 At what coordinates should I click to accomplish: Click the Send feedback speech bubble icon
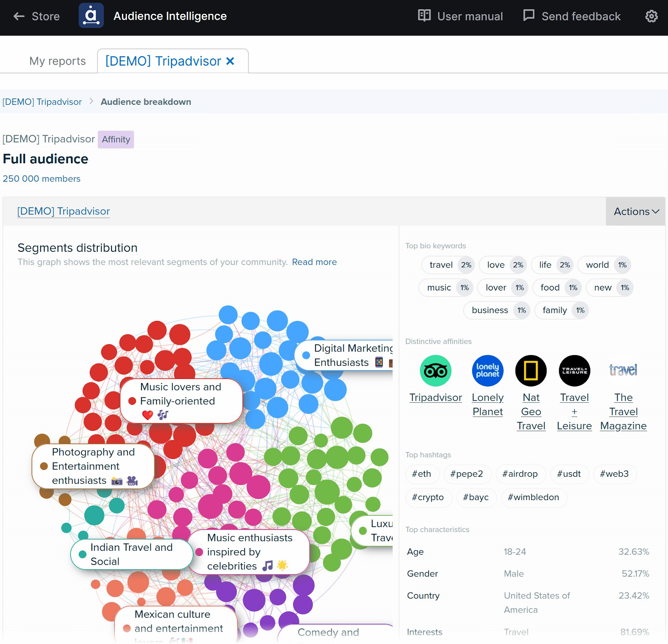529,15
